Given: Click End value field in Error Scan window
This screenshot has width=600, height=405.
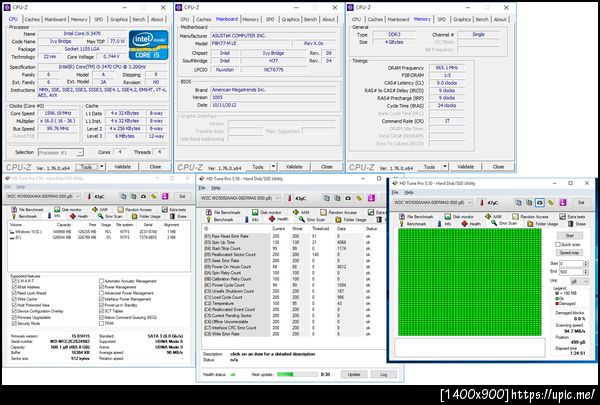Looking at the screenshot, I should pyautogui.click(x=571, y=271).
